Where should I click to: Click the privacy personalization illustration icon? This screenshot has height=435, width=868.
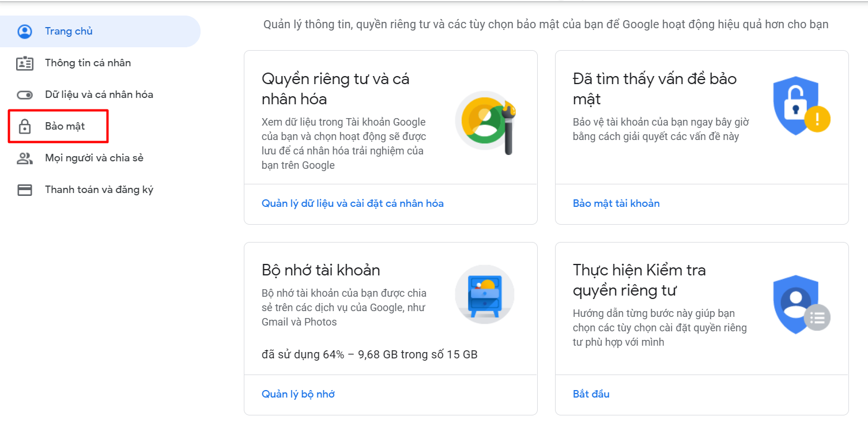485,121
